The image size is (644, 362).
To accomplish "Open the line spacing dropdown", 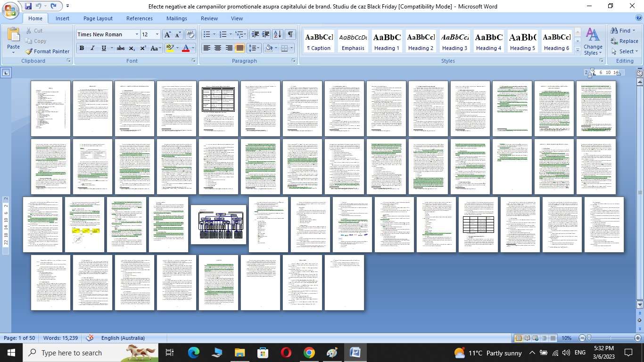I will tap(254, 48).
